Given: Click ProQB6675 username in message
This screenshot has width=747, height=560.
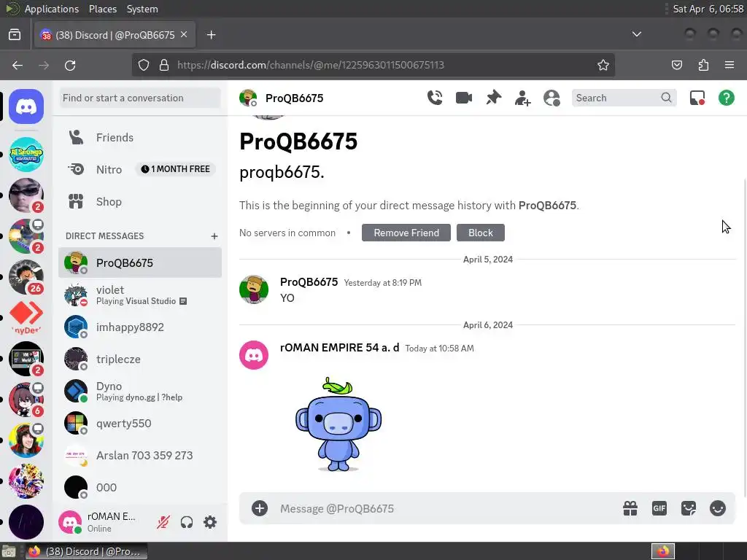Looking at the screenshot, I should 309,282.
